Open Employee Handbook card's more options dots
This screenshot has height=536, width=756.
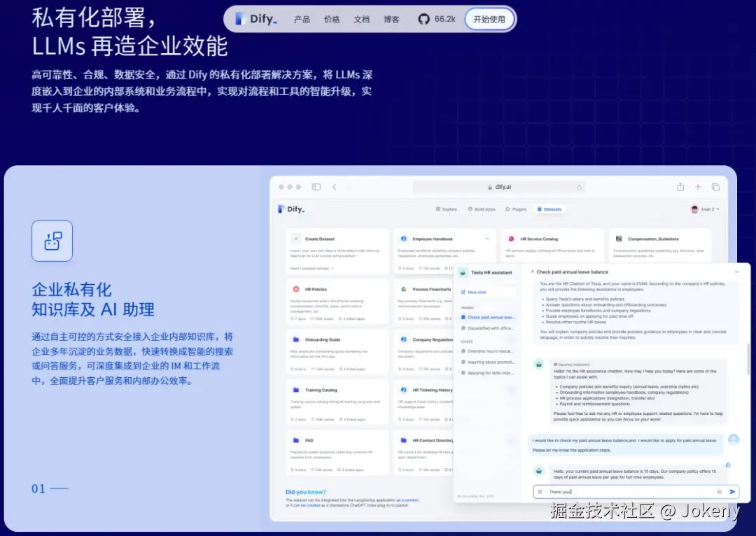[487, 239]
